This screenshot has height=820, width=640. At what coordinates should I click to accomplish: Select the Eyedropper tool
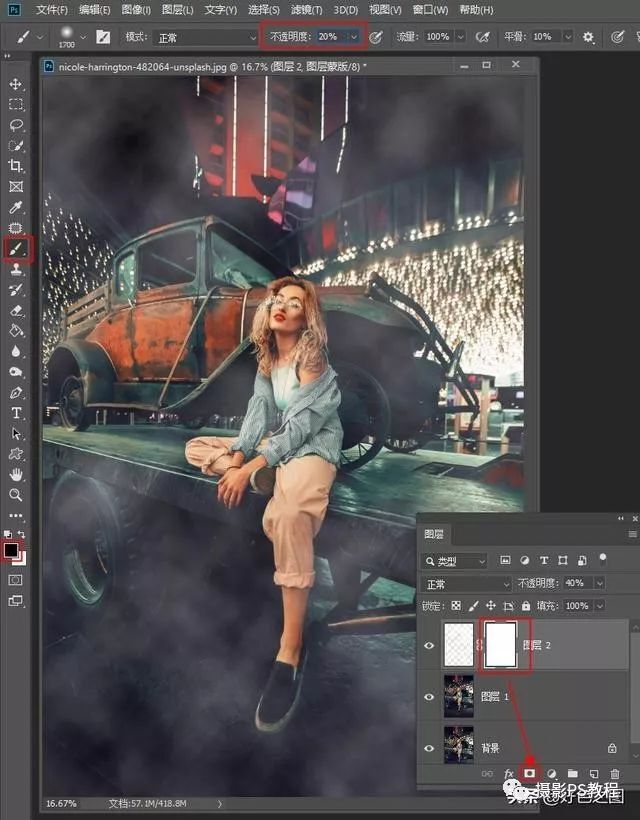point(16,207)
